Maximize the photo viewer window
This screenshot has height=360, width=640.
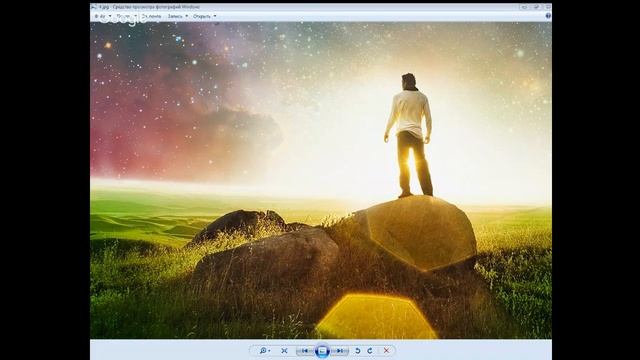[536, 7]
